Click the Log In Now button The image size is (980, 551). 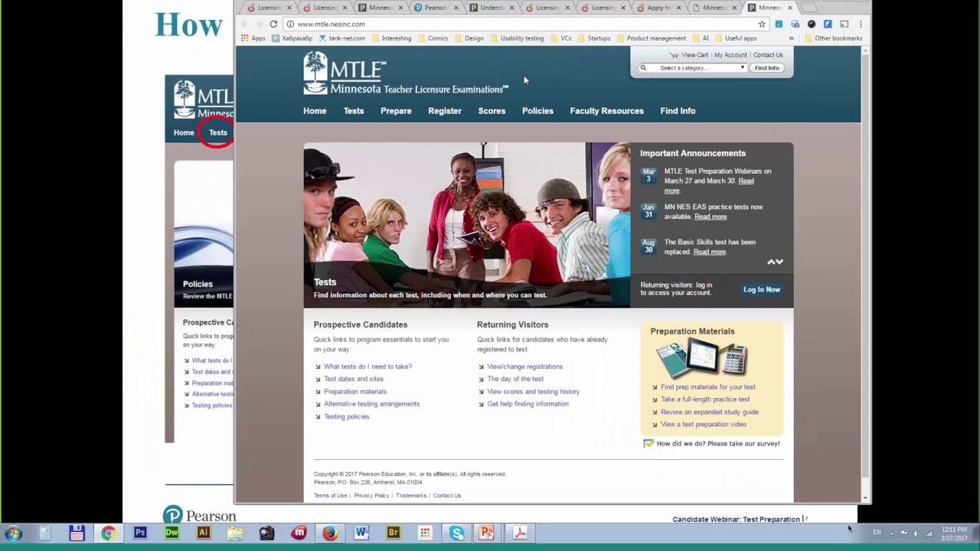tap(762, 289)
